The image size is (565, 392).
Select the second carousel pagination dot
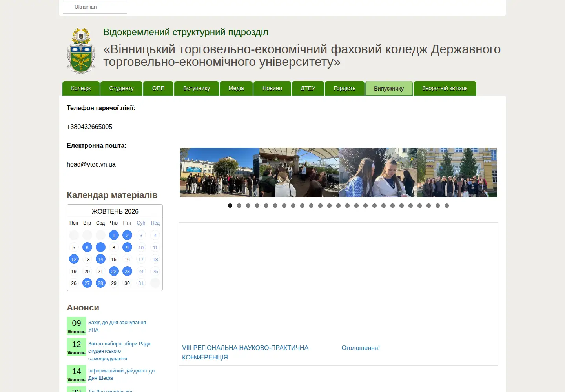(239, 205)
